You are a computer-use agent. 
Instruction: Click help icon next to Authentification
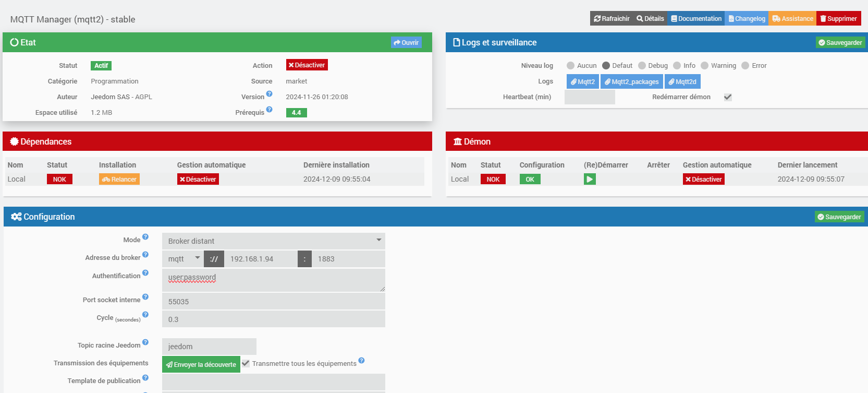(145, 273)
